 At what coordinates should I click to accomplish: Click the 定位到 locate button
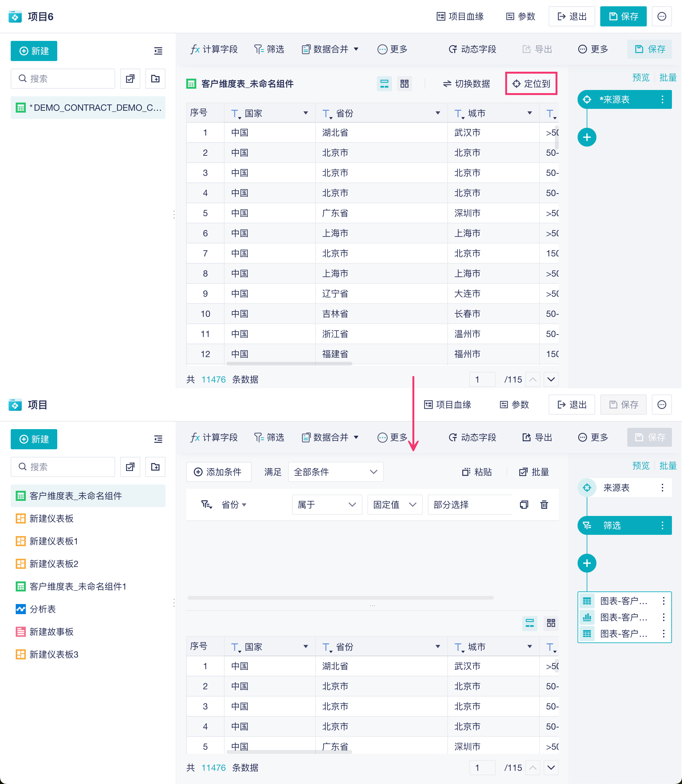pos(531,84)
